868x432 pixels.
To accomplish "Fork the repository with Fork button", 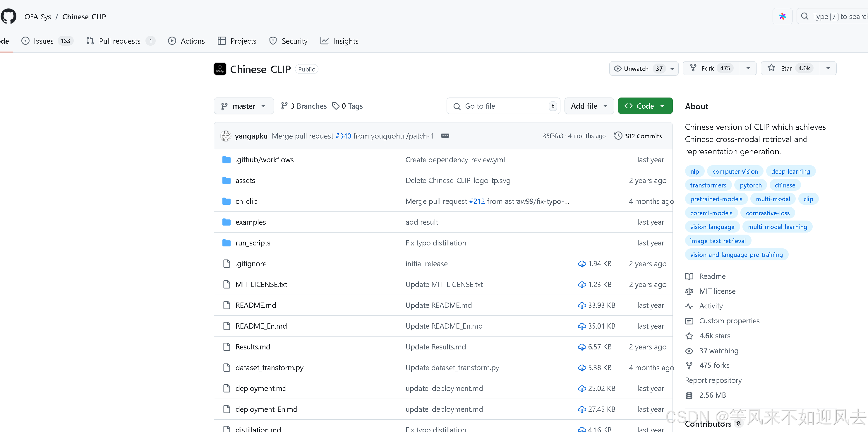I will click(711, 69).
